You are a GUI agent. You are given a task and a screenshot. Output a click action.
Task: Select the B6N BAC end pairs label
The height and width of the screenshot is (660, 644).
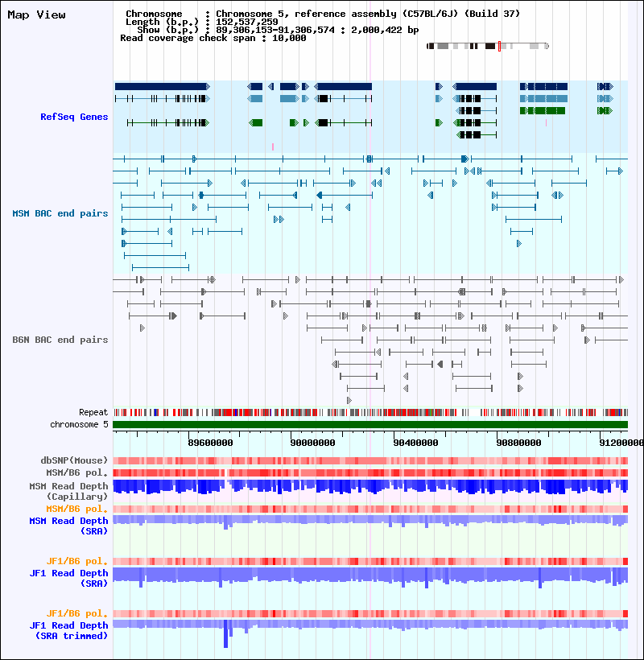click(x=60, y=340)
